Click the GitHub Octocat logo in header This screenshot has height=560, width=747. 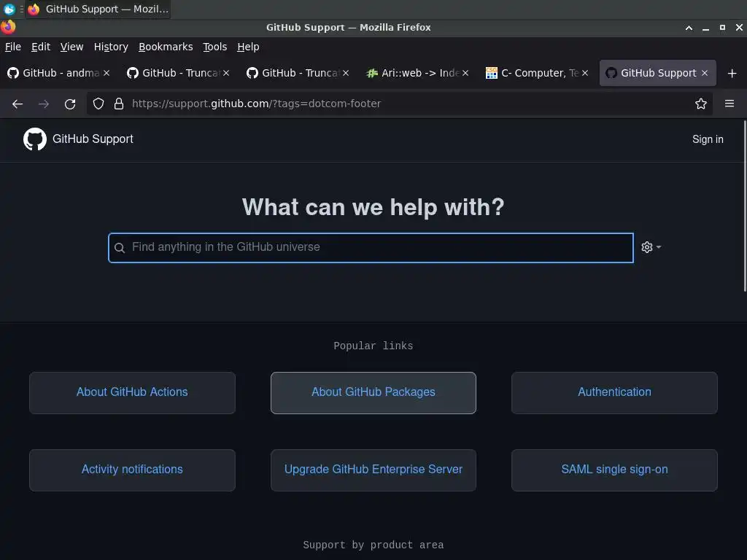coord(35,139)
